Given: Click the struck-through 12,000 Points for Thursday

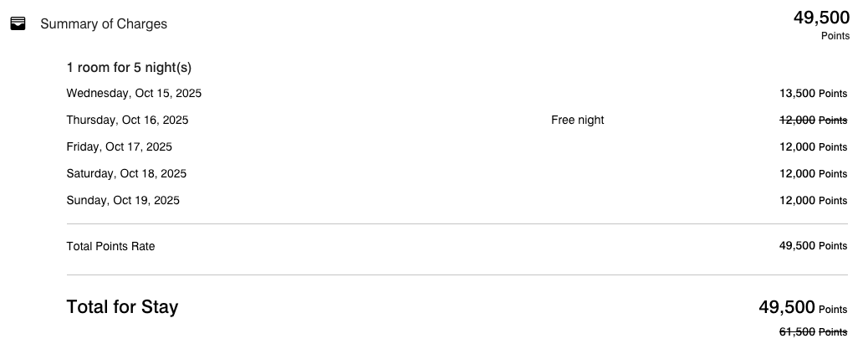Looking at the screenshot, I should [x=813, y=121].
